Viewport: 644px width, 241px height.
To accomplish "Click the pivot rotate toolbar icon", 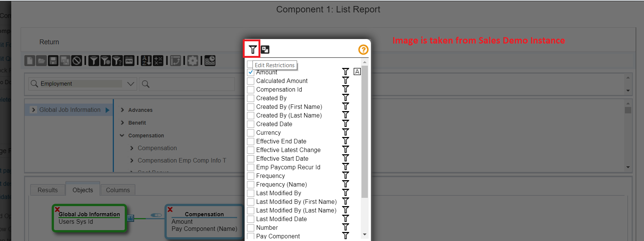I will click(x=175, y=60).
